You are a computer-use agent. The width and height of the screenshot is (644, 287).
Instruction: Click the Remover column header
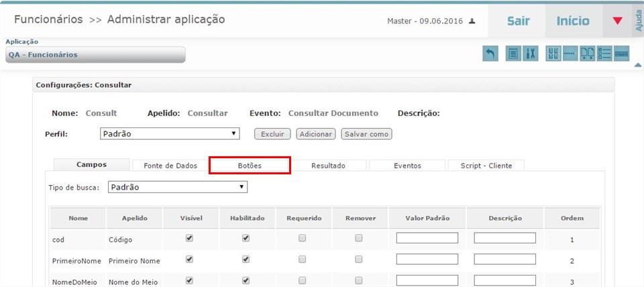361,218
